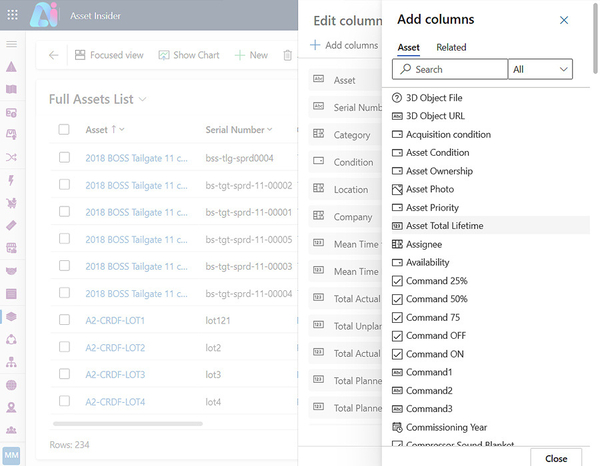Toggle the Command 25% checkbox
Image resolution: width=600 pixels, height=466 pixels.
pyautogui.click(x=397, y=281)
